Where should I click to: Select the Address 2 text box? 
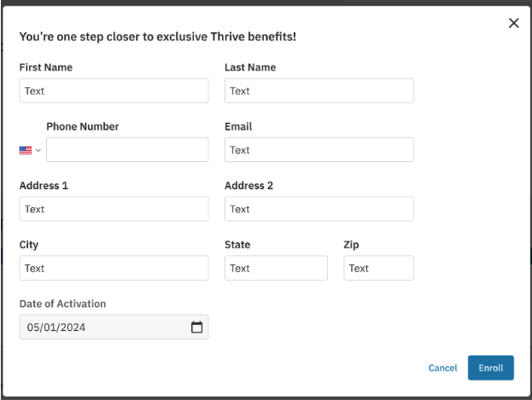[x=319, y=209]
